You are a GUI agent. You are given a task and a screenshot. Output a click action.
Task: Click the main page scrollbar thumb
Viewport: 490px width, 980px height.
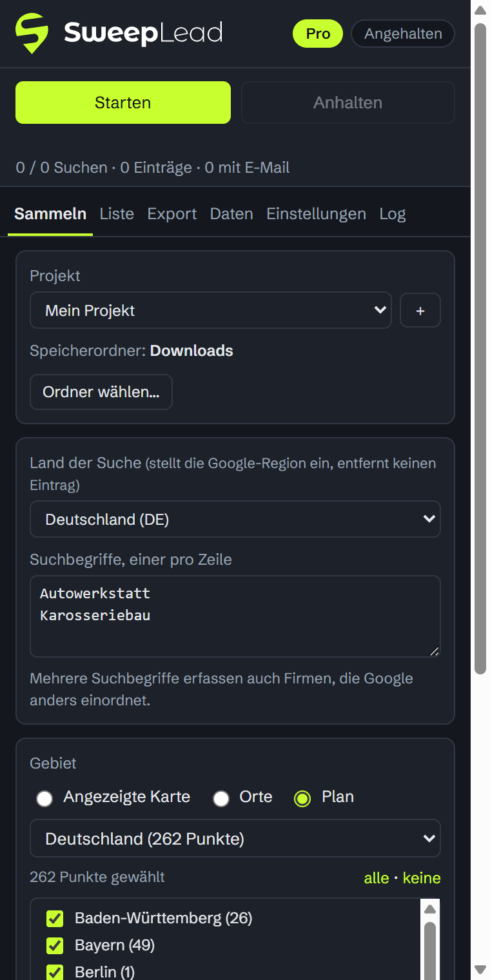tap(480, 348)
